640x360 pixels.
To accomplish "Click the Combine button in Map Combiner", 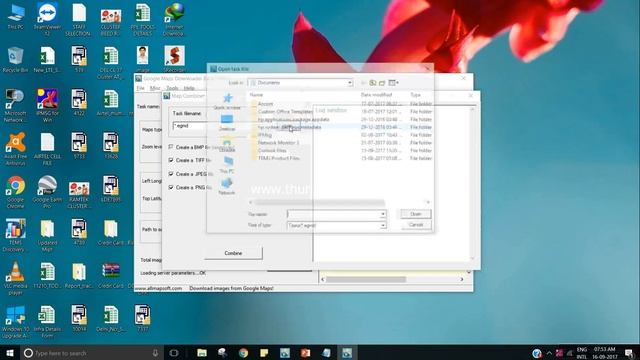I will 233,253.
